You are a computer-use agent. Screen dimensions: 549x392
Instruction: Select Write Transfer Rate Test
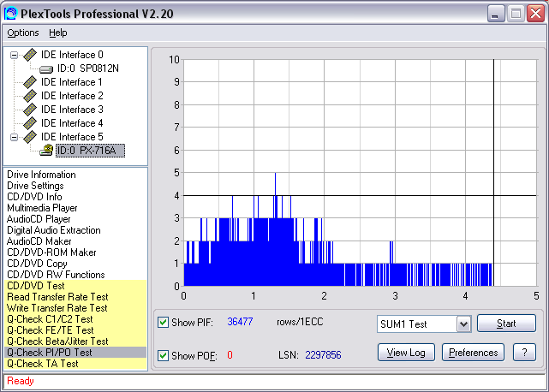(x=75, y=308)
